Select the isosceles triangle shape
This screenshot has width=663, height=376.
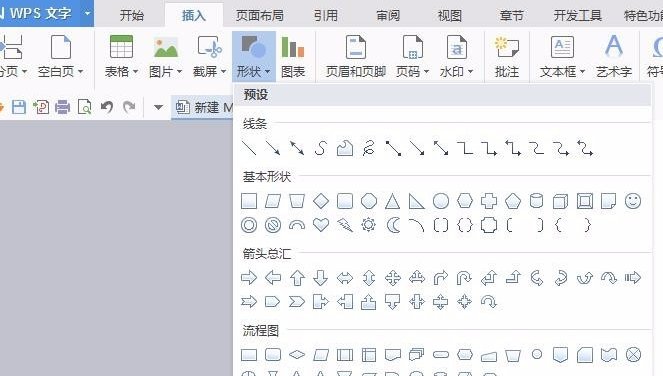click(393, 201)
